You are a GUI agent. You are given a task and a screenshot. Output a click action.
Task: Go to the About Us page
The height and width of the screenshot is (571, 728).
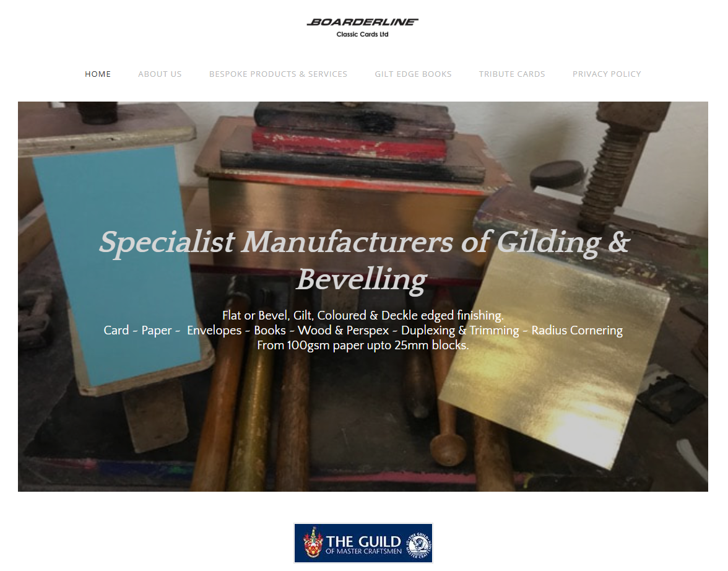point(160,74)
